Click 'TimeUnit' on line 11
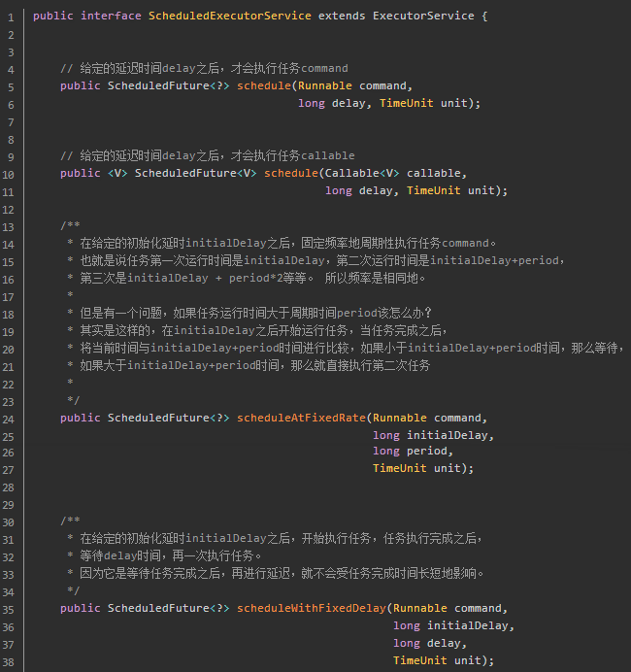The width and height of the screenshot is (631, 672). [x=434, y=190]
